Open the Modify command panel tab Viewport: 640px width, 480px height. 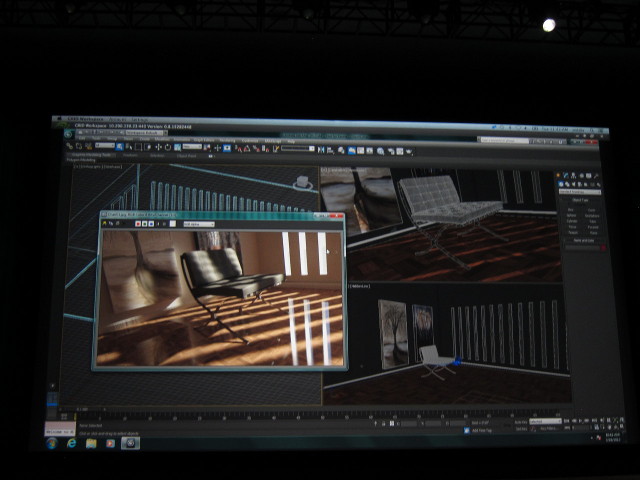(566, 176)
